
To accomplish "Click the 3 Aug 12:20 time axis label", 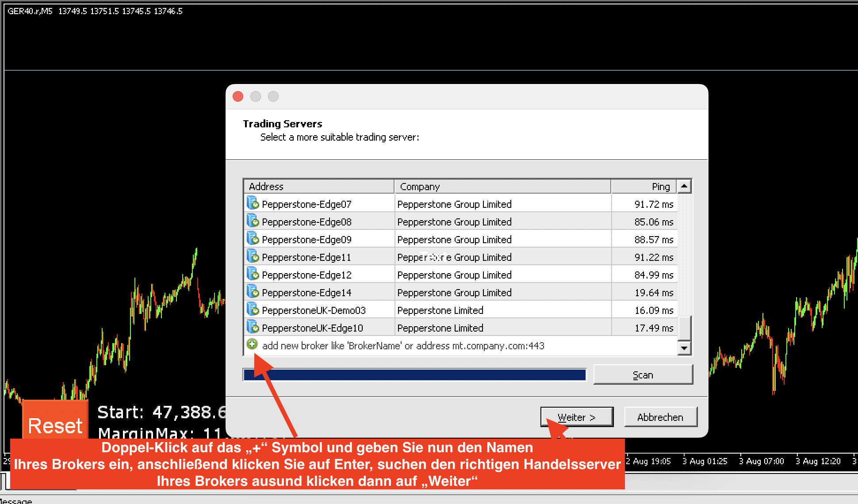I will point(818,461).
